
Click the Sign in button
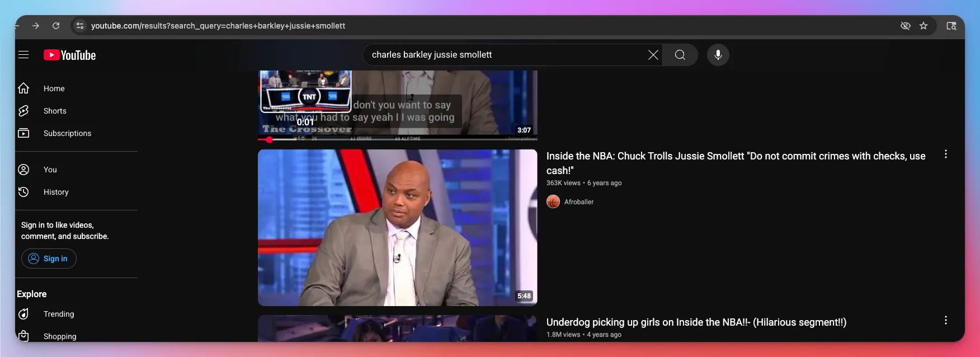[49, 259]
